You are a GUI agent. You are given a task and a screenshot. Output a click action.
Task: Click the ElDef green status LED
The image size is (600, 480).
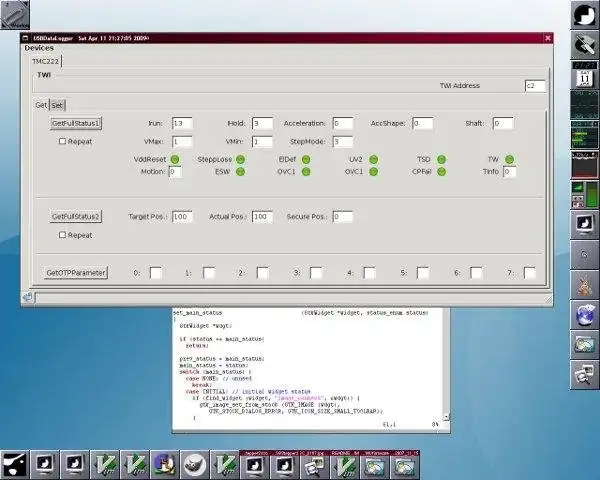(306, 159)
